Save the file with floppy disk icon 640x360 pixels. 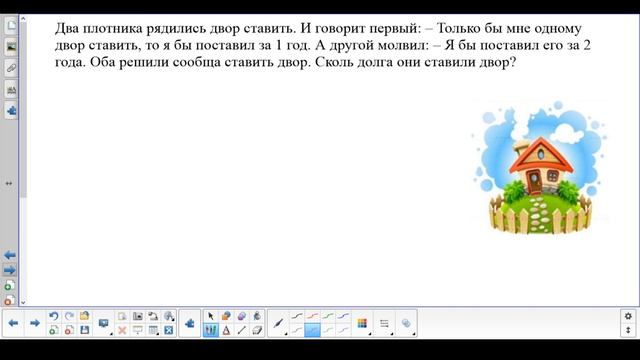click(x=84, y=330)
